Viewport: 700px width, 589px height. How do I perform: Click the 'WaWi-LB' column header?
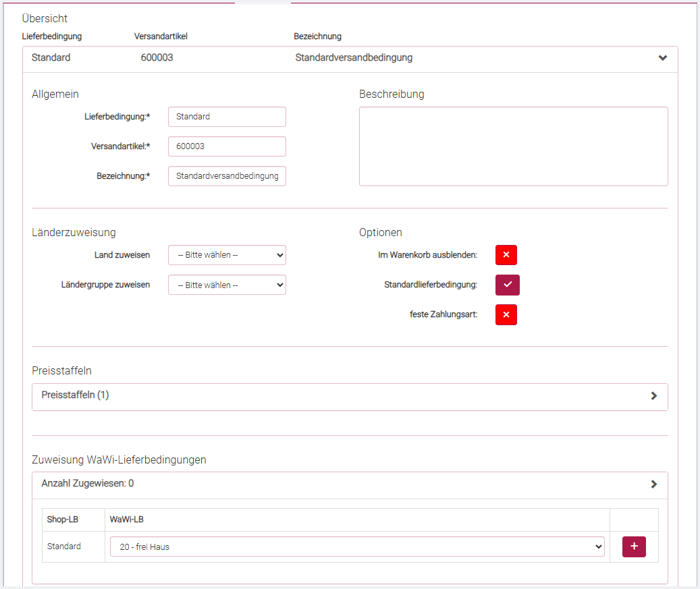click(x=127, y=520)
